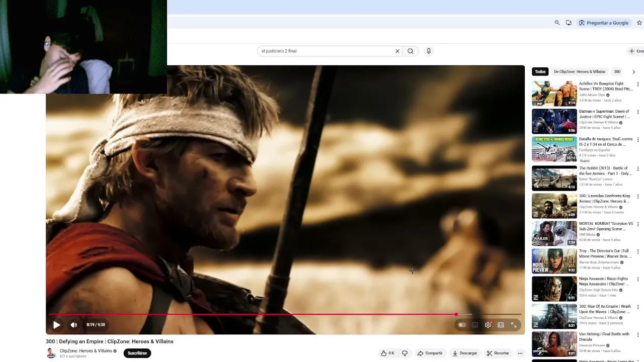Click the 8:19 / 9:38 time display

pyautogui.click(x=96, y=325)
